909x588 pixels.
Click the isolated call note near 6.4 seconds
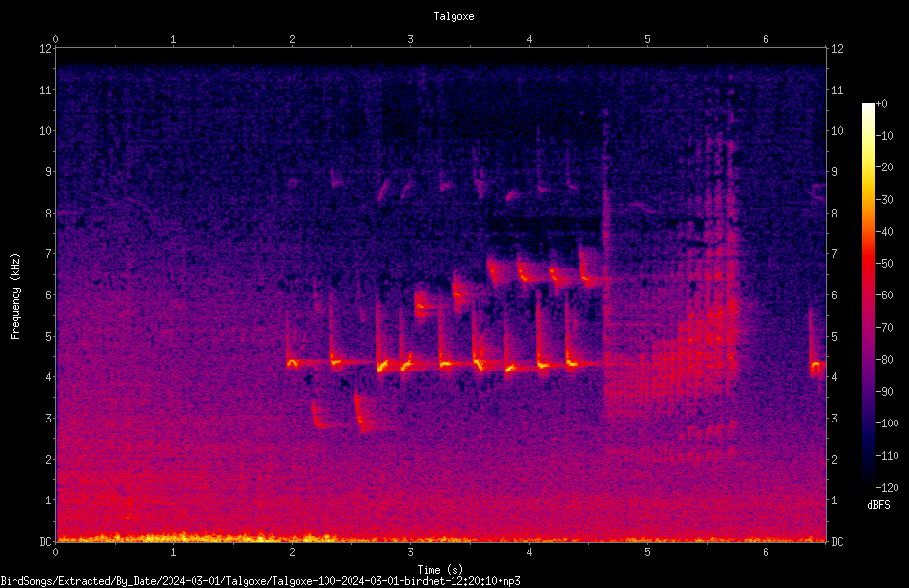(817, 365)
